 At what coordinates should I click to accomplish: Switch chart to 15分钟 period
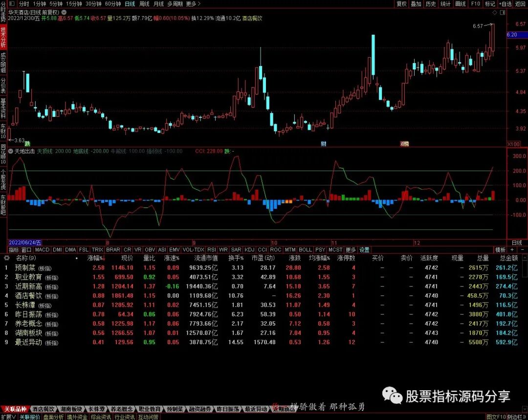74,4
